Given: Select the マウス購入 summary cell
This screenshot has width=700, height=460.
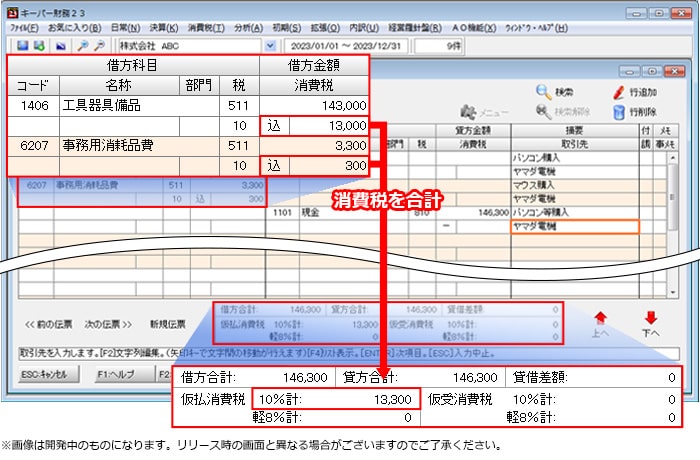Looking at the screenshot, I should pos(575,185).
